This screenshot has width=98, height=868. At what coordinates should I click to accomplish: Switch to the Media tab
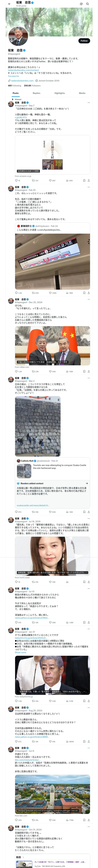(82, 93)
